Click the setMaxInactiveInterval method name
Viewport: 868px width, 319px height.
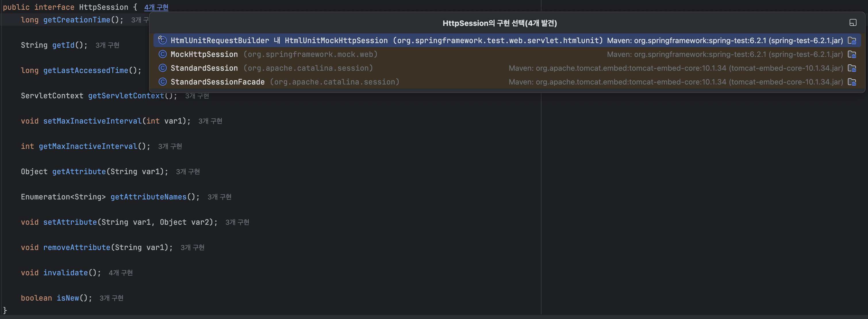(x=92, y=121)
